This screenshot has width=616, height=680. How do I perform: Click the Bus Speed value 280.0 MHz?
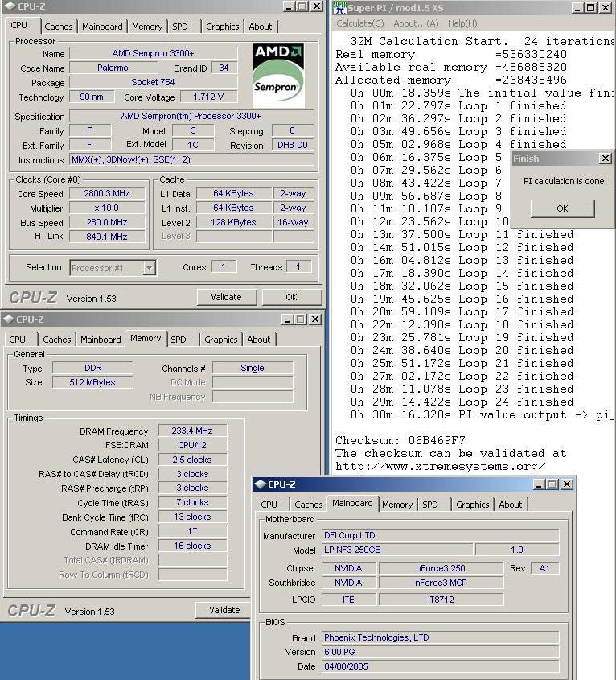[107, 222]
